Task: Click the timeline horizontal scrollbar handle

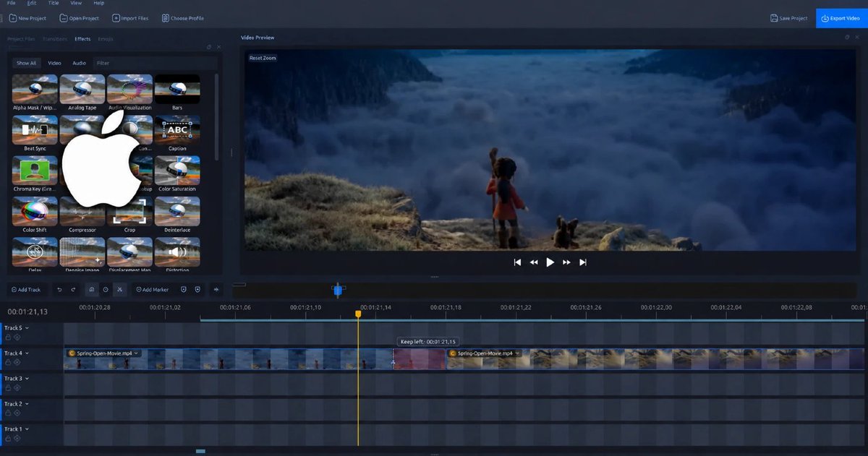Action: (200, 451)
